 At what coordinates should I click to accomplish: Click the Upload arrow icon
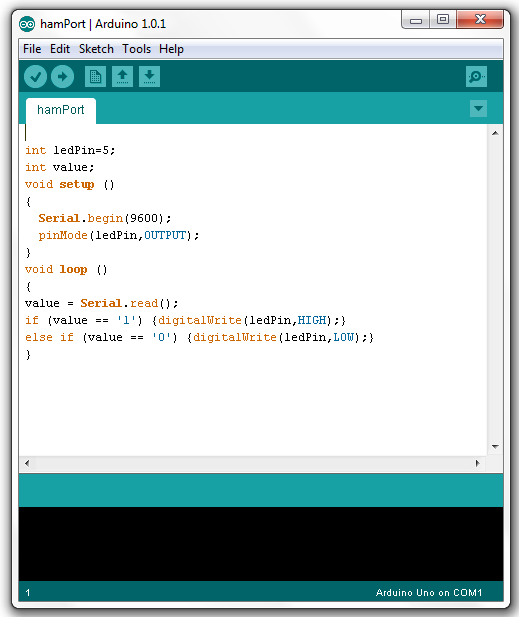63,76
